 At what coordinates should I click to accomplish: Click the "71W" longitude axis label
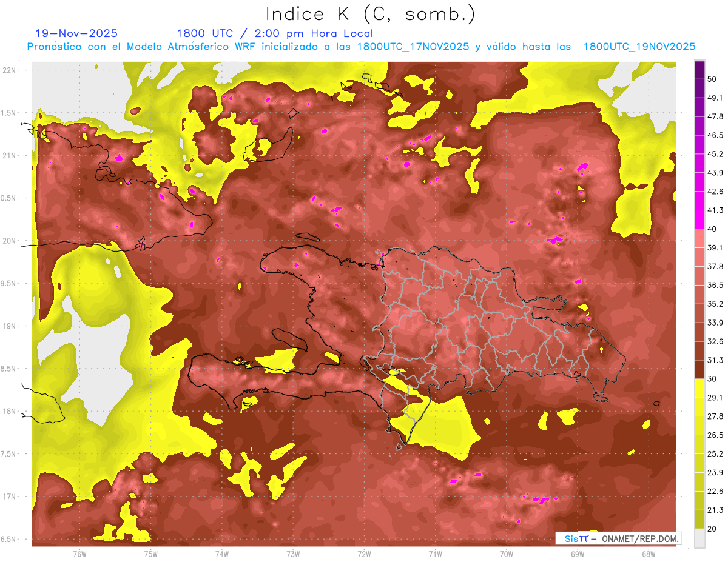pyautogui.click(x=435, y=554)
